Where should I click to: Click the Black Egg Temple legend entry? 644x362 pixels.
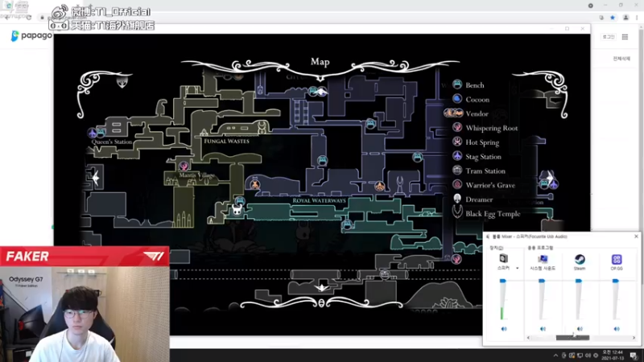point(486,213)
